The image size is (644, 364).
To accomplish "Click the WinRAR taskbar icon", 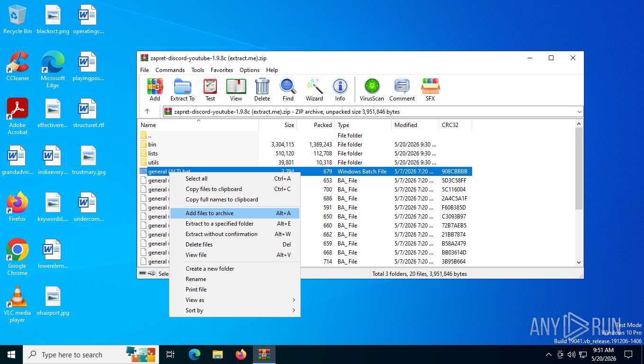I will tap(264, 355).
